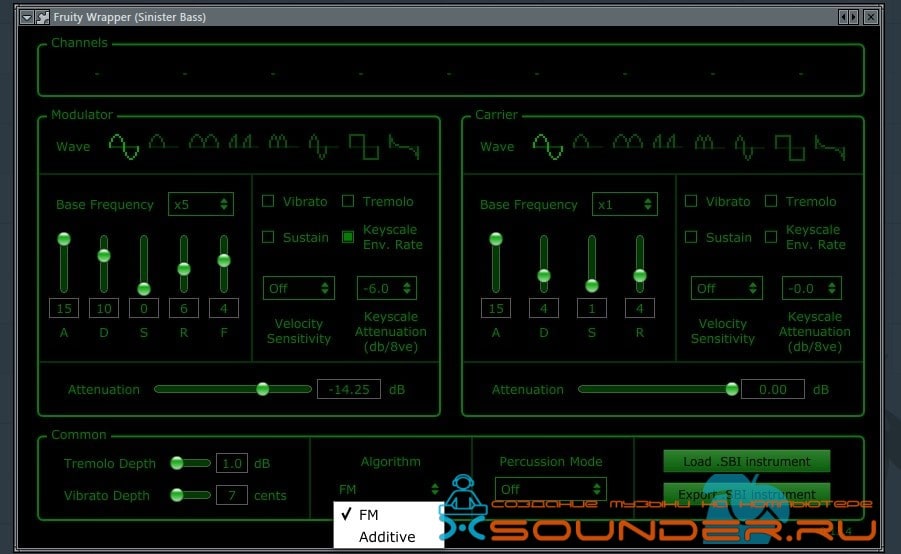Click Modulator Feedback slider handle
Screen dimensions: 901x554
tap(224, 260)
